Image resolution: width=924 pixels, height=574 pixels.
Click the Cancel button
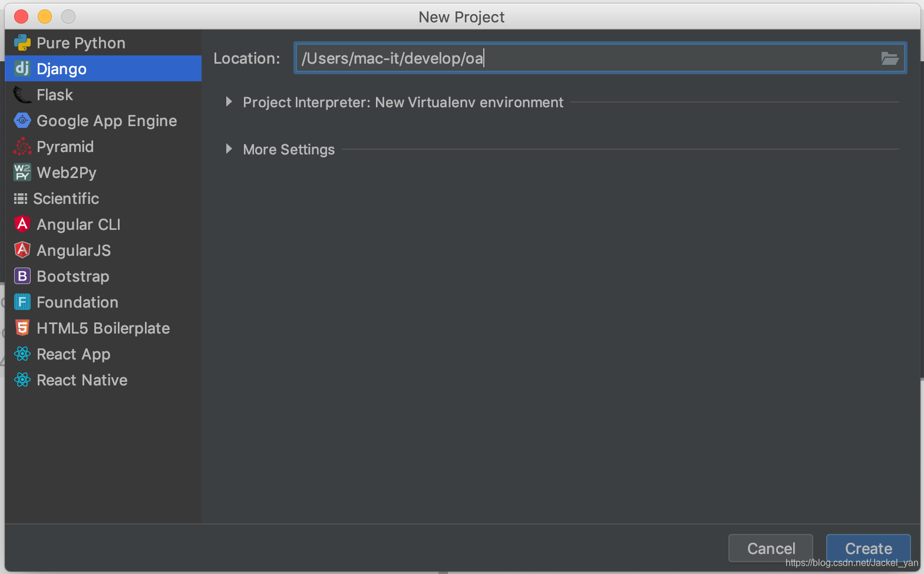coord(771,549)
